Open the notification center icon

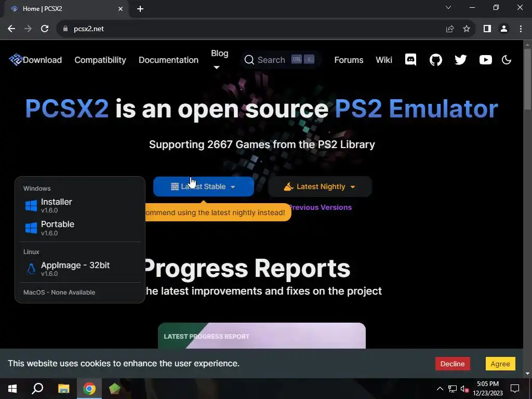[515, 389]
